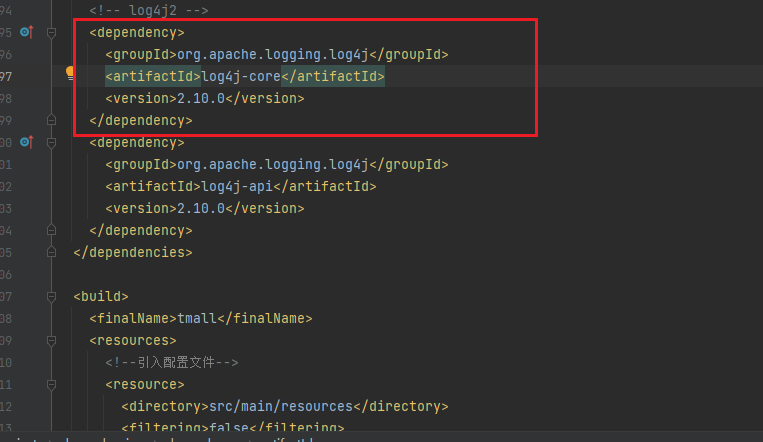Click the gutter marker beside log4j-core dependency
763x442 pixels.
26,33
